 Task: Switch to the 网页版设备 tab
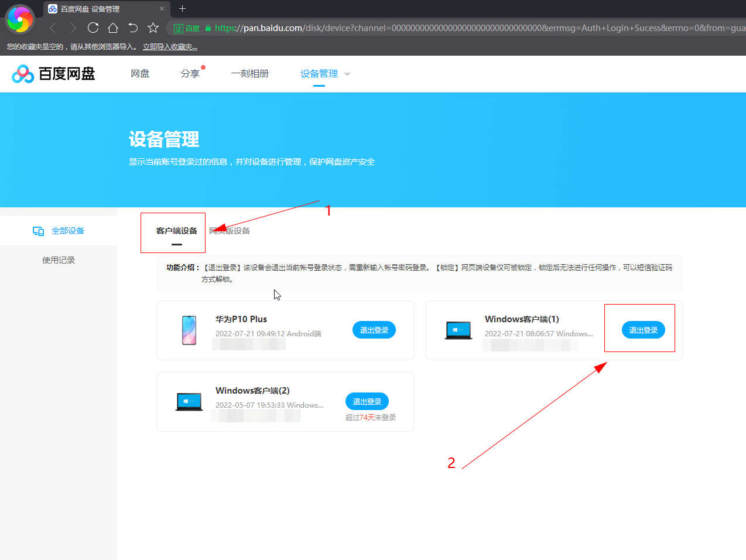tap(230, 231)
